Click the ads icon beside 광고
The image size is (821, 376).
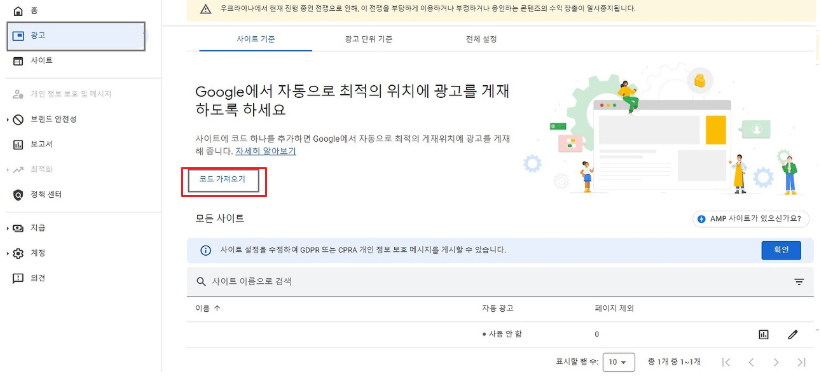18,36
